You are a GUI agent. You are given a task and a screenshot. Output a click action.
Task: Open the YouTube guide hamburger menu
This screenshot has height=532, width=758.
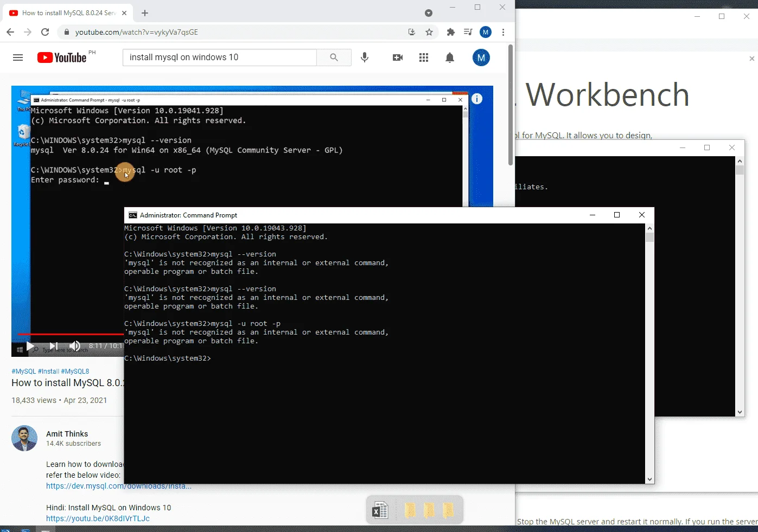[18, 57]
